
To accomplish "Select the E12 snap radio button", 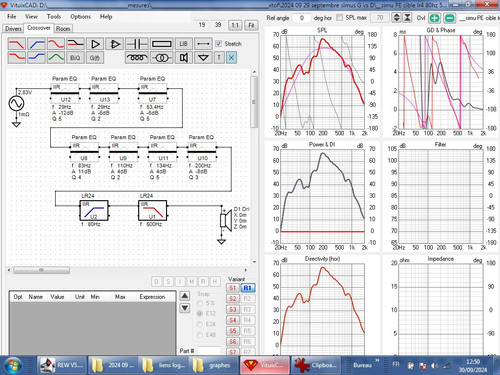I will point(200,313).
